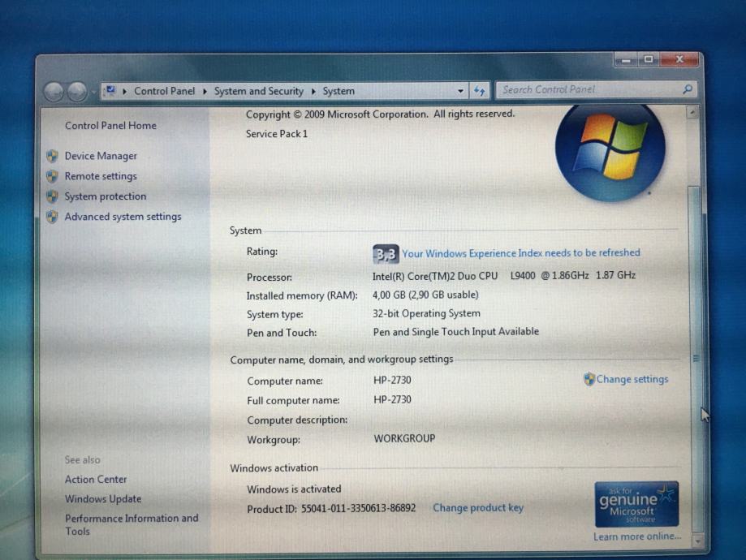Viewport: 746px width, 560px height.
Task: Click the Service Pack 1 text
Action: click(277, 134)
